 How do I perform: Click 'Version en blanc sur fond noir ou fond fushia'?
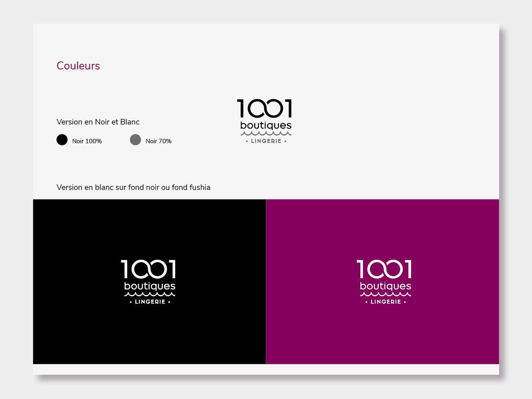pos(133,188)
